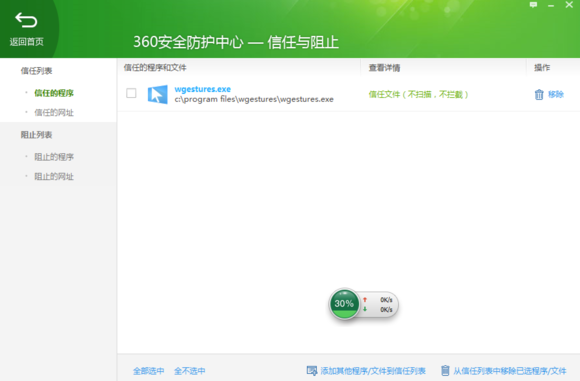The height and width of the screenshot is (381, 580).
Task: Click the 信任的程序和文件 column header
Action: tap(155, 67)
